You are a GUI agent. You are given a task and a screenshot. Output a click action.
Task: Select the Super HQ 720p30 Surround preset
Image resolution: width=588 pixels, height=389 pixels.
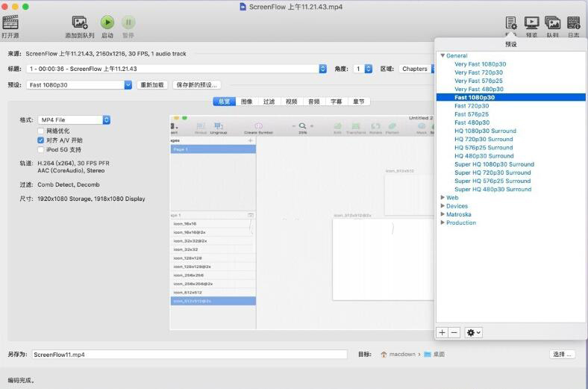492,172
